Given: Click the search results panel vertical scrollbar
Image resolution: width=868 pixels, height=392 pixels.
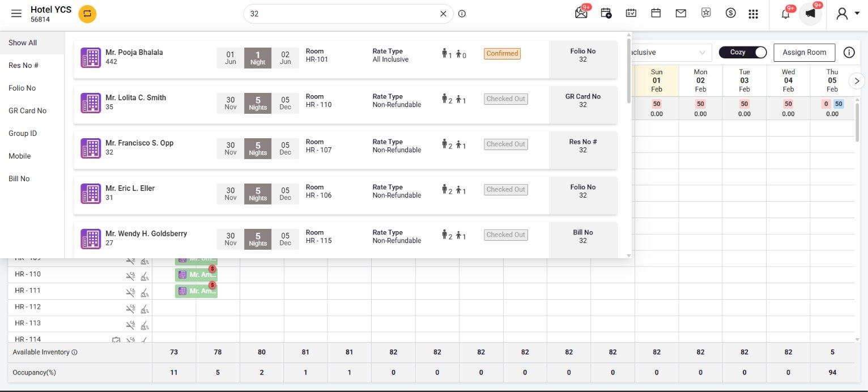Looking at the screenshot, I should click(x=628, y=71).
